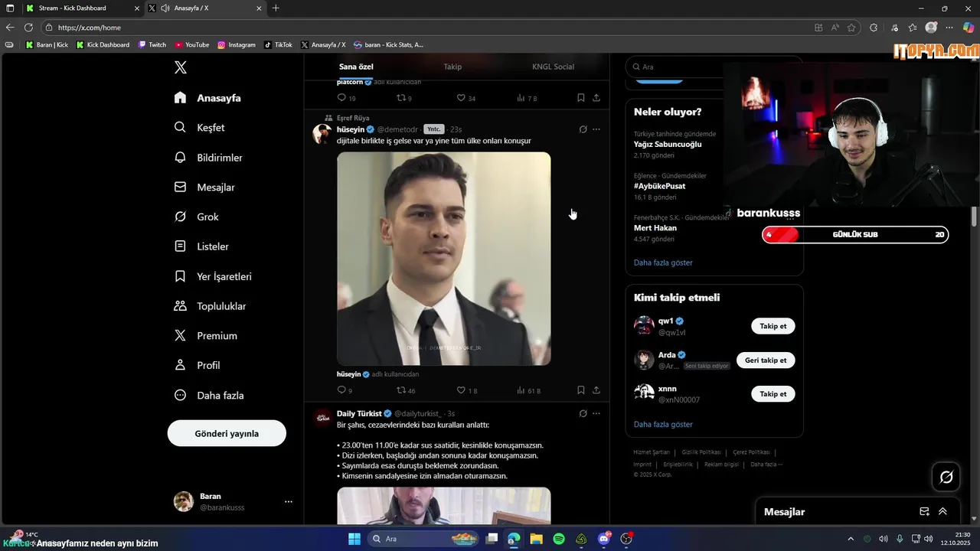Compose new message in Mesajlar drawer

924,511
